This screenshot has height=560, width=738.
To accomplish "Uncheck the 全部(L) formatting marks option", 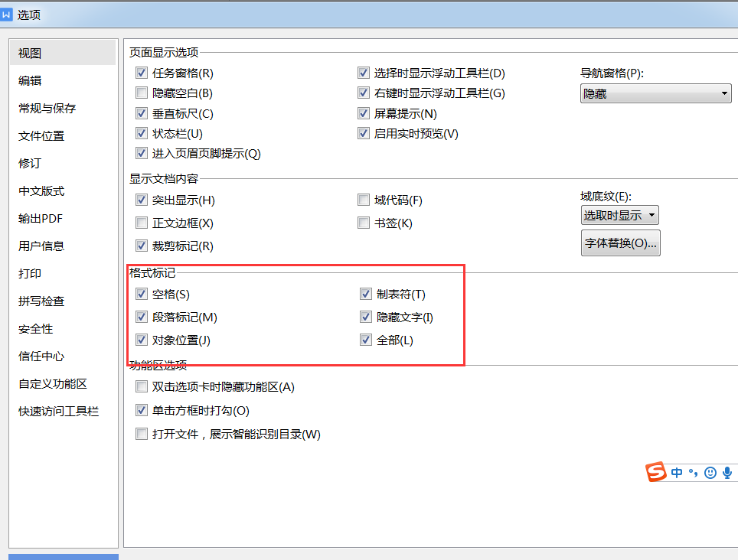I will [x=366, y=340].
